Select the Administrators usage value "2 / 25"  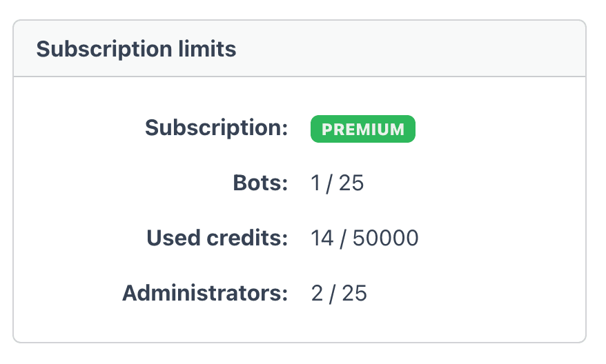tap(339, 294)
